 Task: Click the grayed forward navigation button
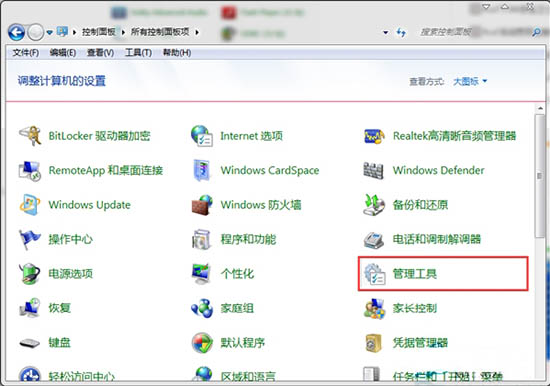(x=35, y=33)
